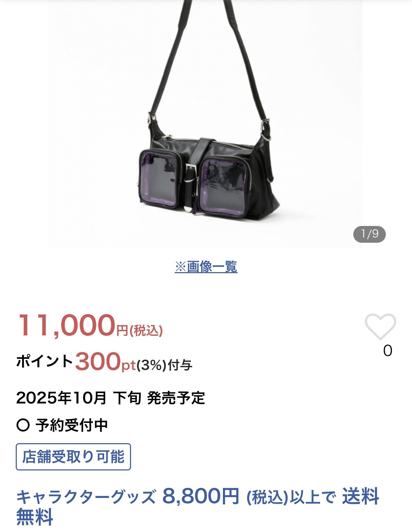Tap the circle icon beside 予約受付中
Screen dimensions: 412x532
[x=23, y=425]
